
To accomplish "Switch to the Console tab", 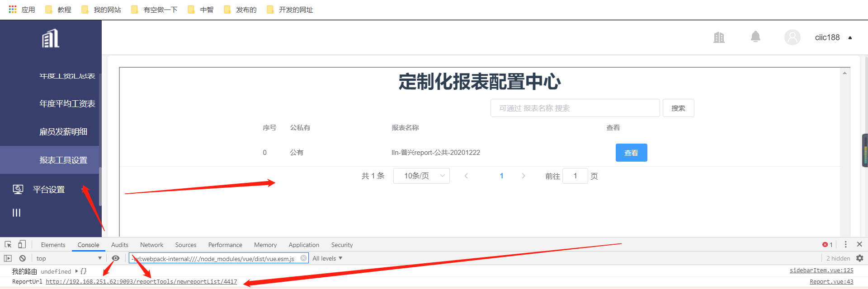I will [x=88, y=245].
